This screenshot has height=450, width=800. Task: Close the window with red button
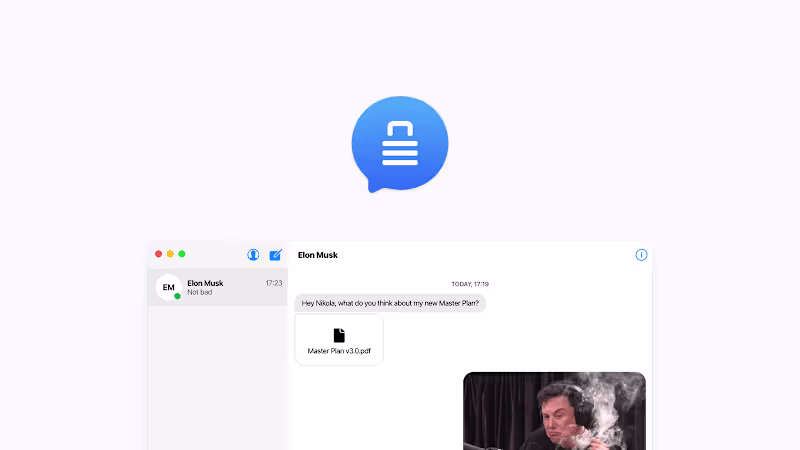pos(159,254)
